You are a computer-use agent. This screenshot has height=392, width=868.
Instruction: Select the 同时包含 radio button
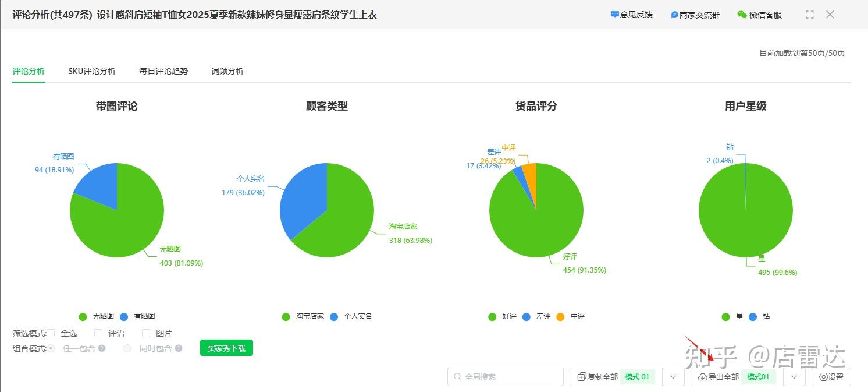point(127,348)
